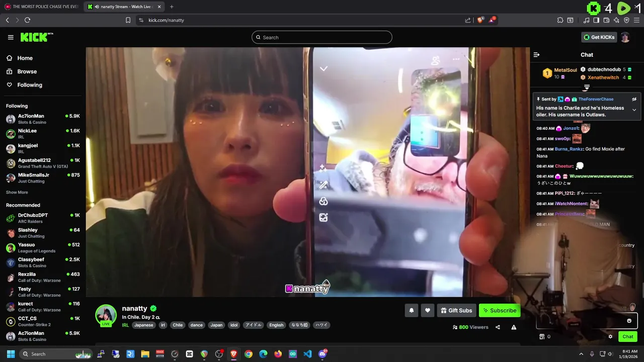Go to Home in sidebar
Screen dimensions: 644x362
pos(25,58)
